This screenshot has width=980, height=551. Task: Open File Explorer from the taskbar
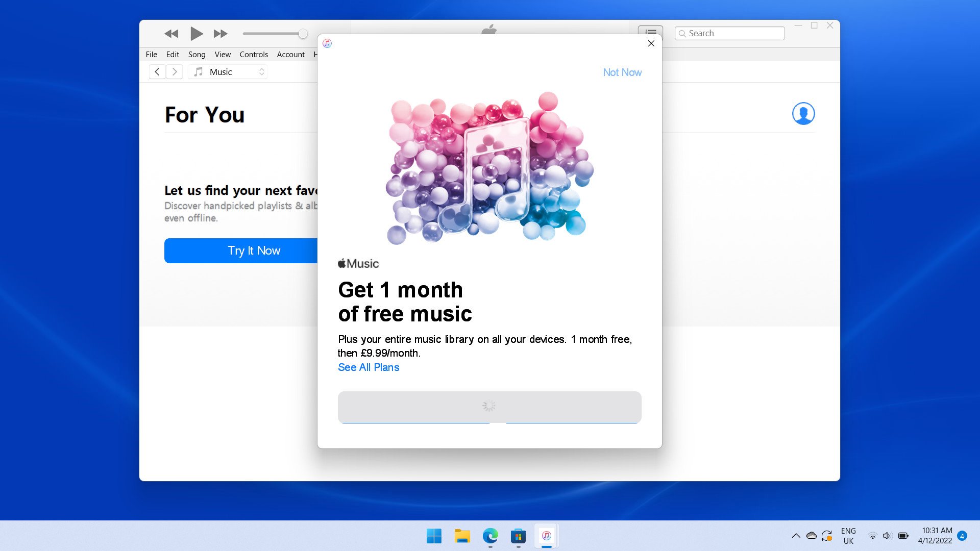click(462, 536)
